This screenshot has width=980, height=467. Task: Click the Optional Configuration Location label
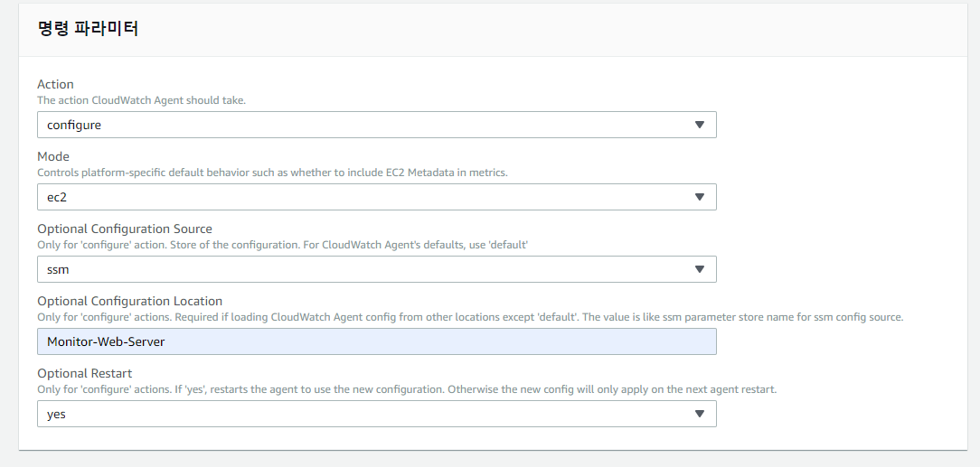click(x=129, y=301)
